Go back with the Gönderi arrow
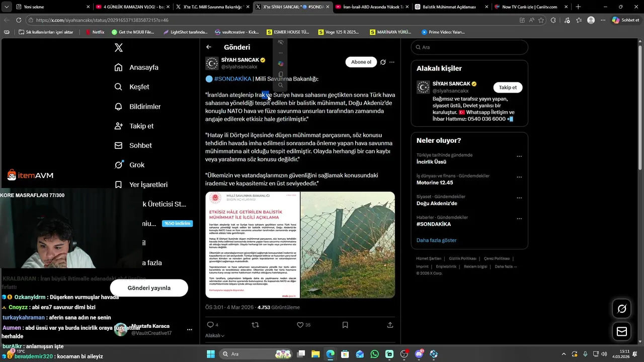This screenshot has width=644, height=362. pyautogui.click(x=209, y=47)
